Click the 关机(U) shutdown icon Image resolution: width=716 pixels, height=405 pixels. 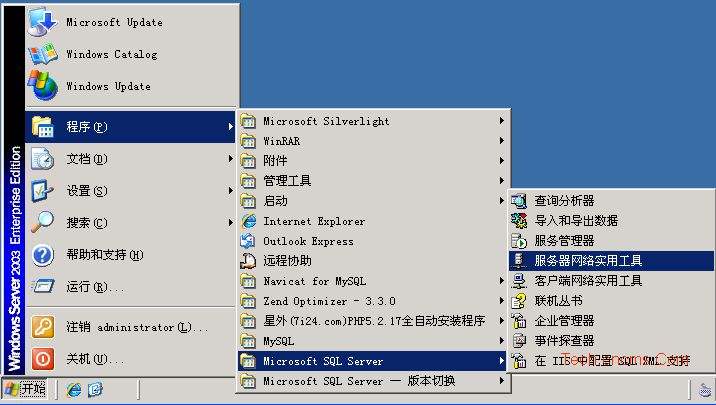(43, 359)
